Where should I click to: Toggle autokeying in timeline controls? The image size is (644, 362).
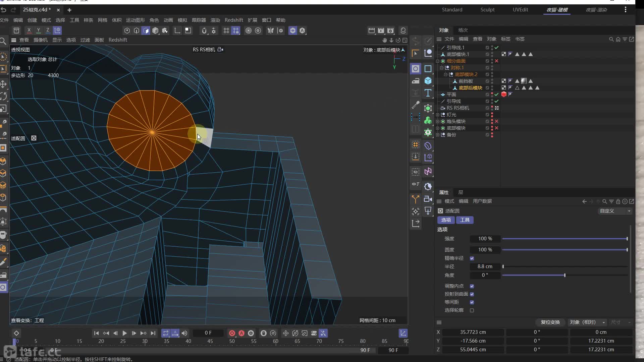pos(241,333)
